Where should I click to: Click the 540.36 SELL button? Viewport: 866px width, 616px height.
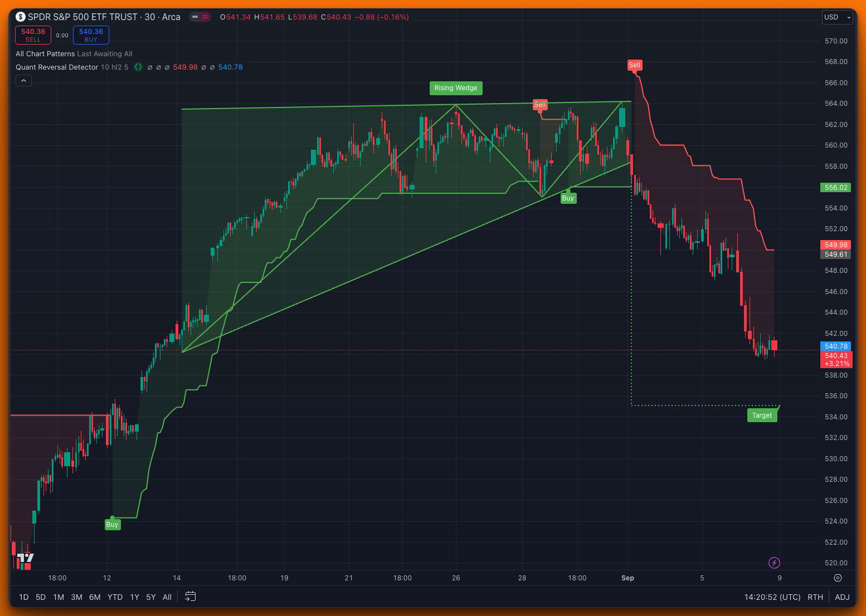pos(33,35)
